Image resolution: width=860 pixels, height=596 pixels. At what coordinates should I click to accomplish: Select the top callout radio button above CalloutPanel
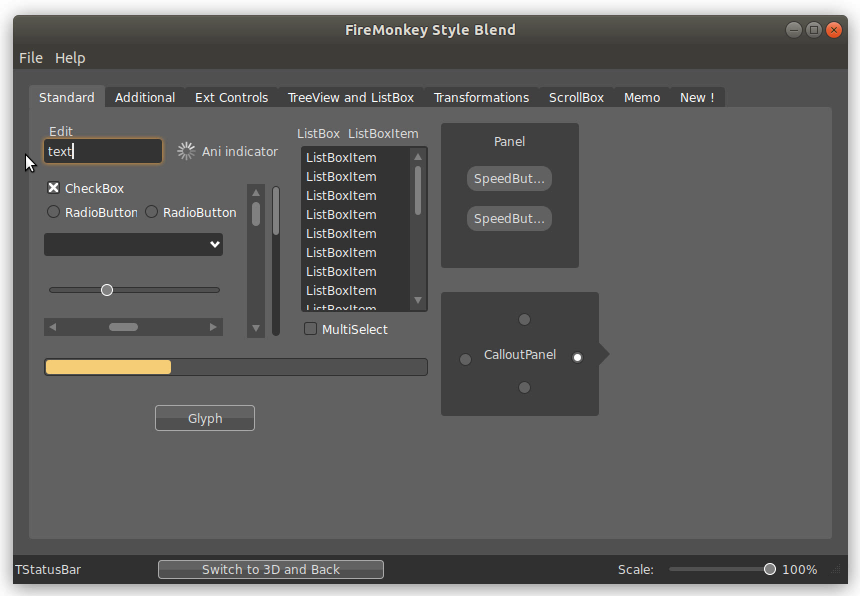(x=524, y=320)
